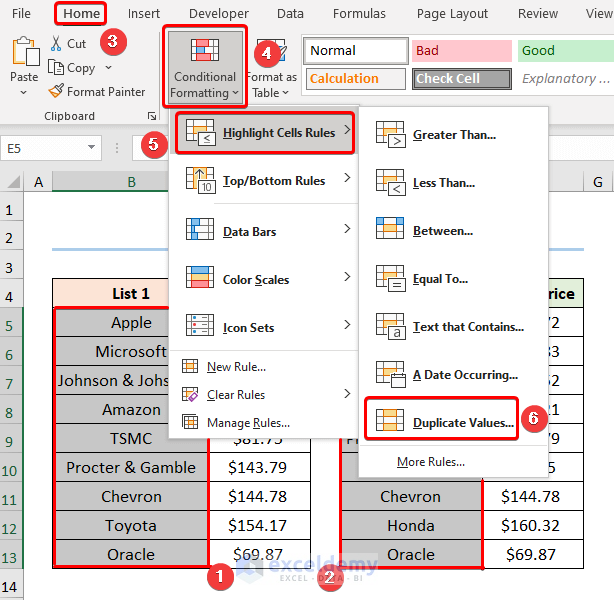
Task: Click the Duplicate Values icon
Action: coord(390,420)
